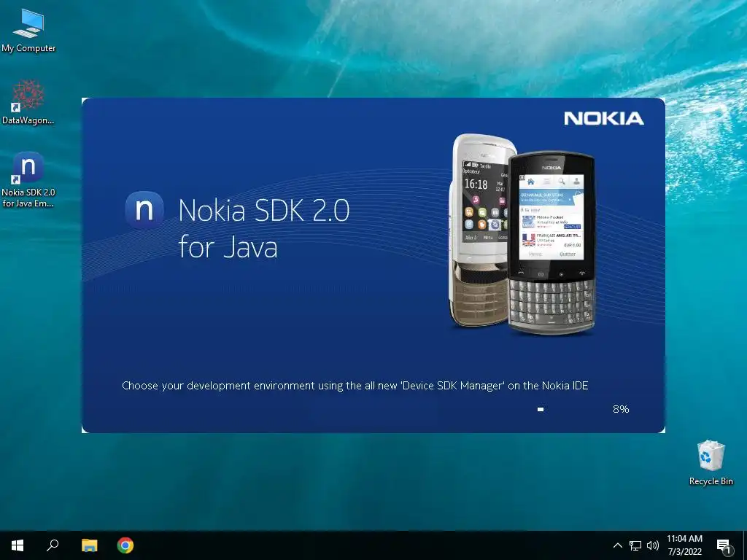Open clock showing 11:04 AM

[x=684, y=545]
